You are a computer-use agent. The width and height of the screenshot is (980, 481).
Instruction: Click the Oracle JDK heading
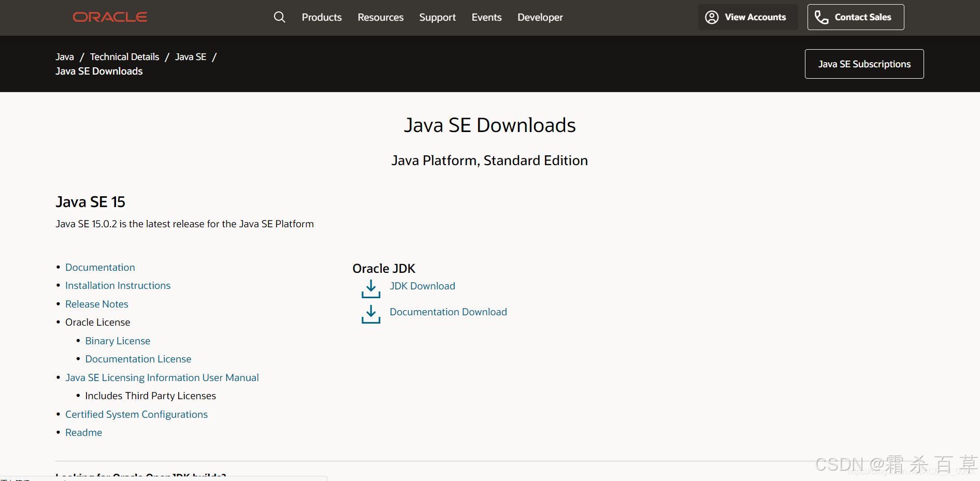click(384, 269)
